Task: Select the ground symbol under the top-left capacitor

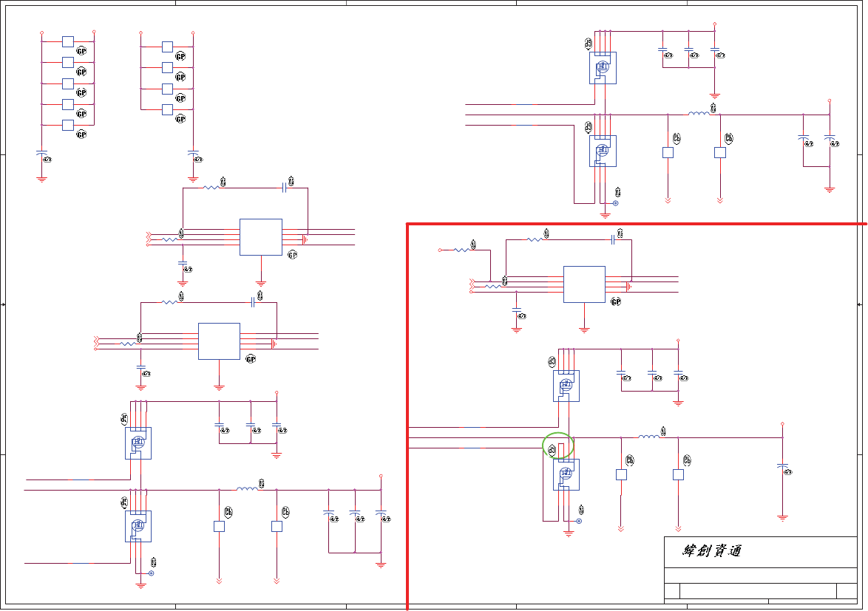Action: pyautogui.click(x=41, y=179)
